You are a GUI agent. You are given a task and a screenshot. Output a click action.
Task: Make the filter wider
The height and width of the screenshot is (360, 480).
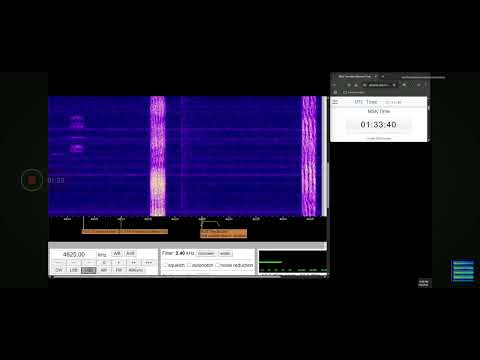225,253
